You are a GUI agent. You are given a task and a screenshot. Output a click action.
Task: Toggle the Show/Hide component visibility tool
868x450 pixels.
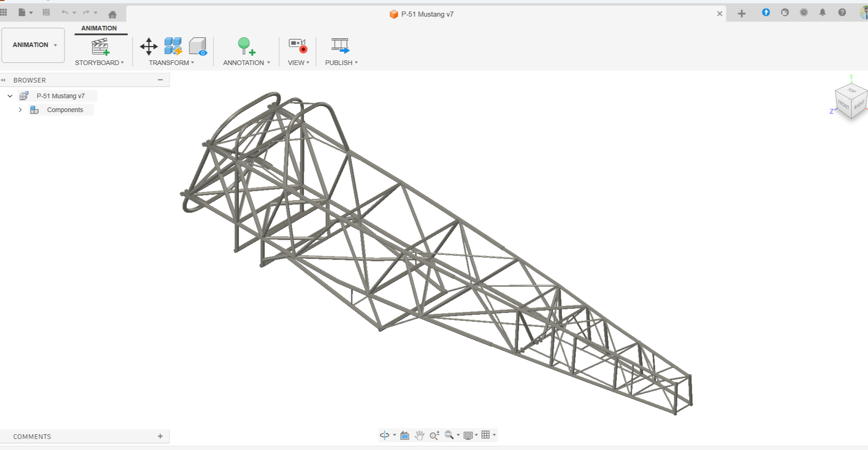pos(198,47)
